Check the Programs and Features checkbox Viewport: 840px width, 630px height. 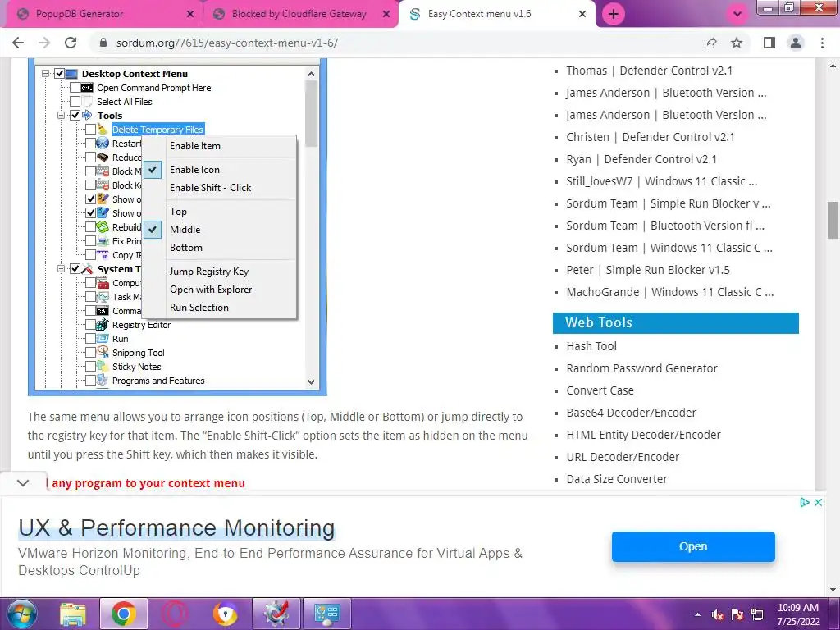tap(90, 381)
